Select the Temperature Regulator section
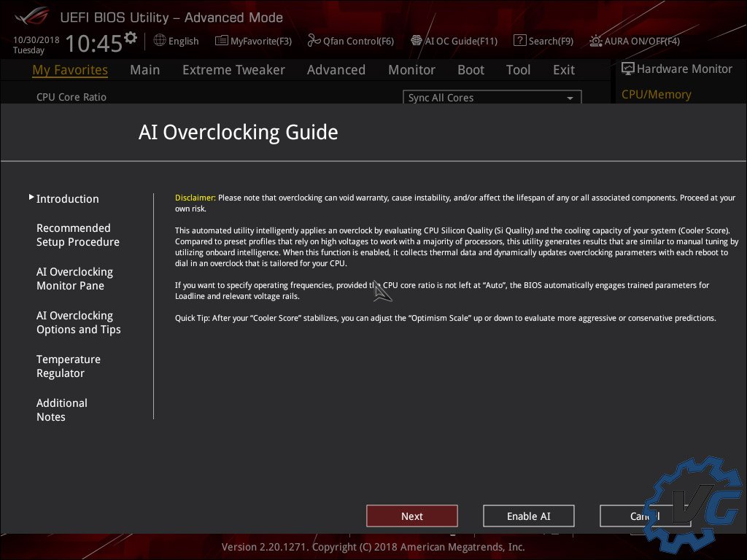The image size is (747, 560). coord(68,366)
